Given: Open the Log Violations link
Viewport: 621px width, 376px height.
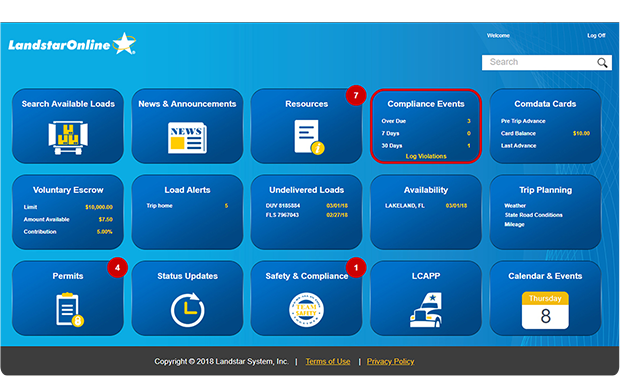Looking at the screenshot, I should point(426,156).
